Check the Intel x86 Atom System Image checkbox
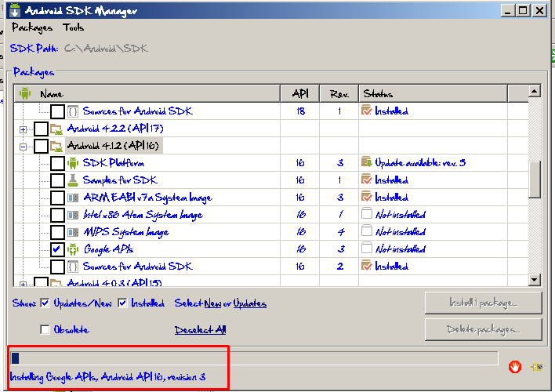This screenshot has width=555, height=392. click(x=57, y=215)
